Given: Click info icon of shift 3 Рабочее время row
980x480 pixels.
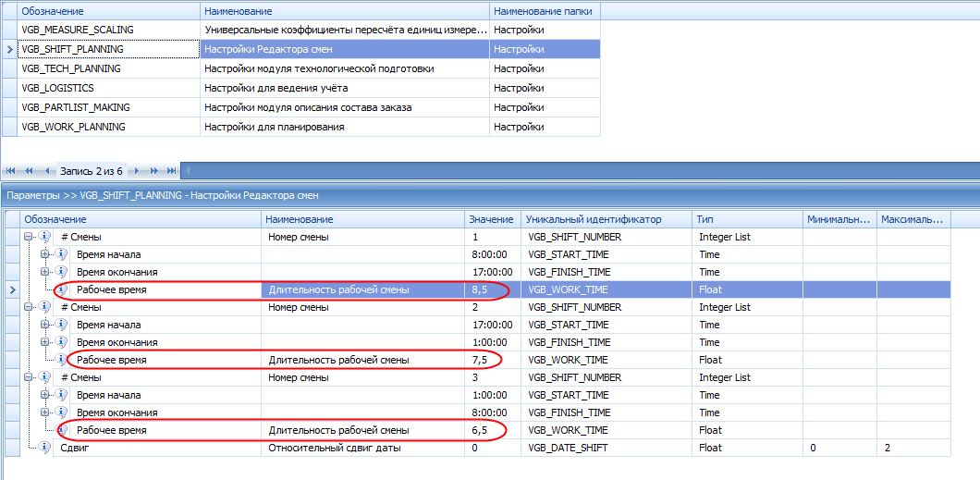Looking at the screenshot, I should click(x=62, y=430).
